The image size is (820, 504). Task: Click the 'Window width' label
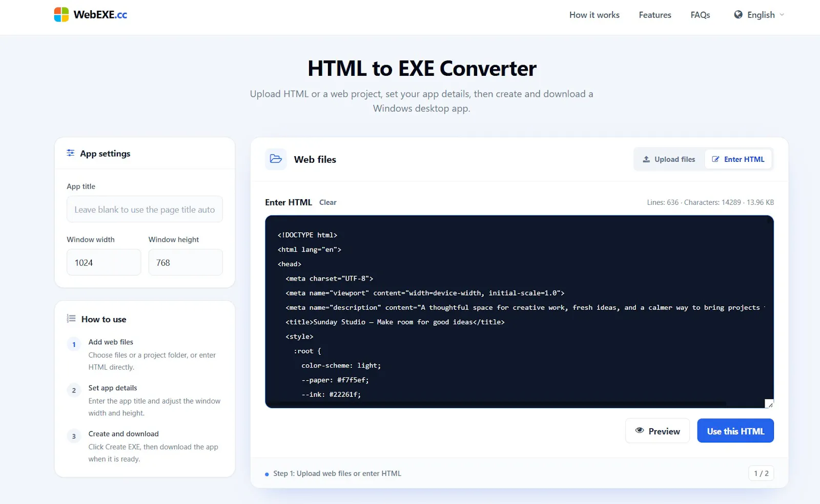pos(91,239)
